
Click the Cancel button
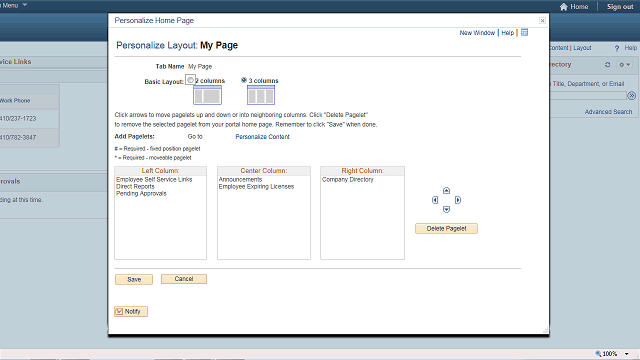pyautogui.click(x=184, y=279)
